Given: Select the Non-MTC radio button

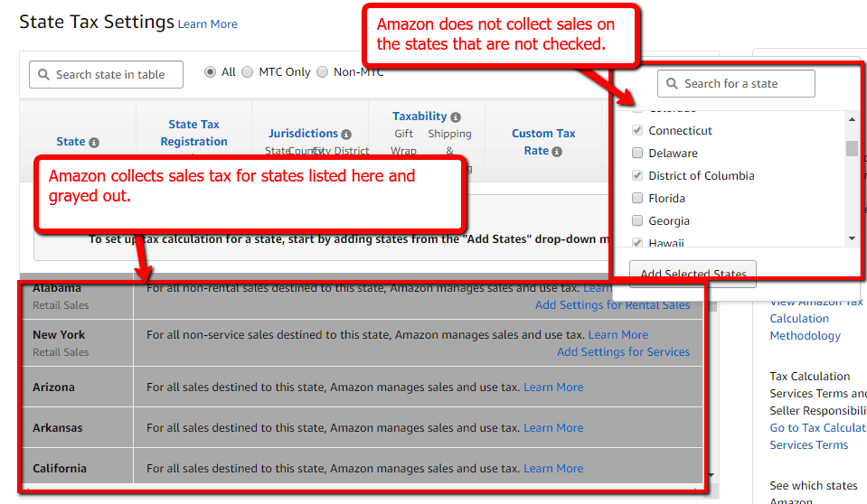Looking at the screenshot, I should click(323, 72).
